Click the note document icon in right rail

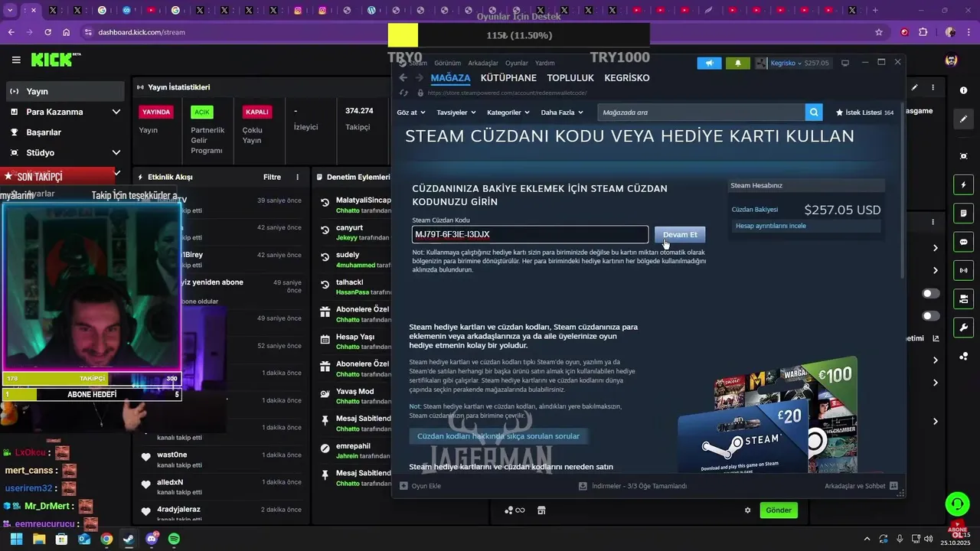[963, 213]
